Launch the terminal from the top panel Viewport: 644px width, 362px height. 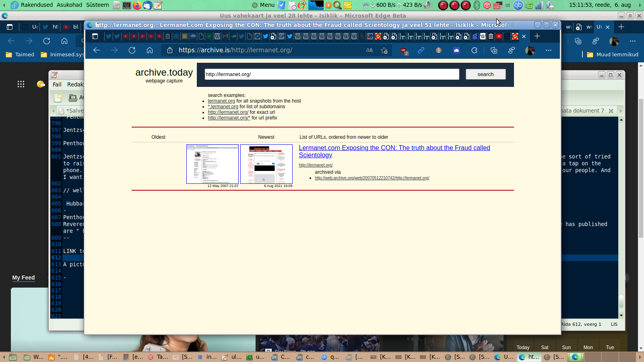pyautogui.click(x=127, y=5)
